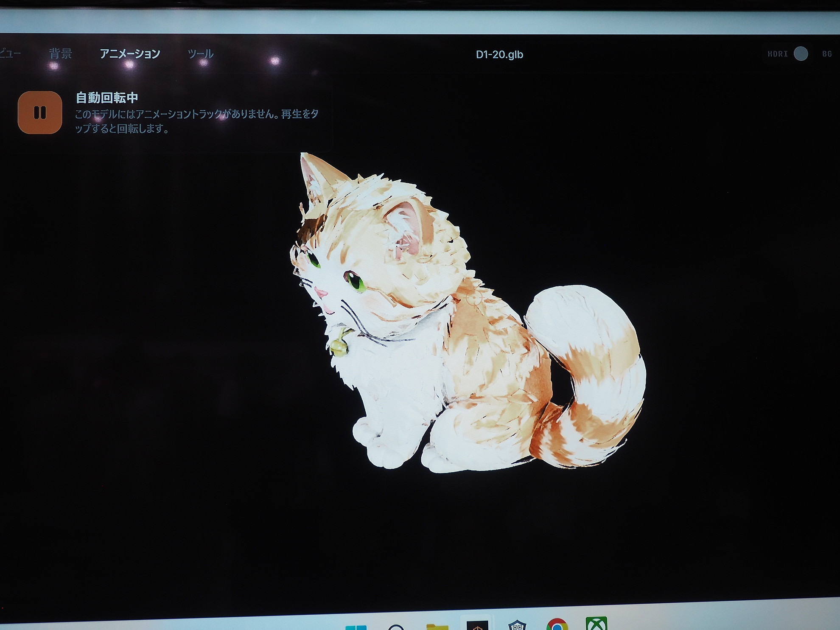Open the blue shield app in taskbar
Screen dimensions: 840x630
tap(517, 625)
